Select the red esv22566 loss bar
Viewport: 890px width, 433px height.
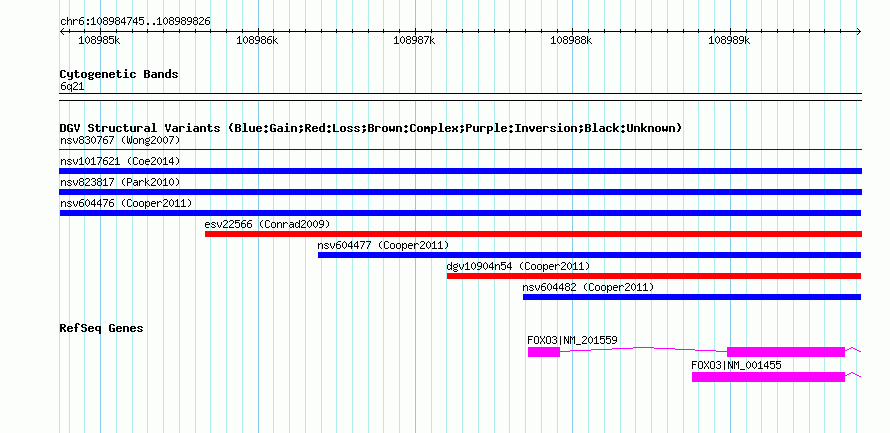point(533,234)
